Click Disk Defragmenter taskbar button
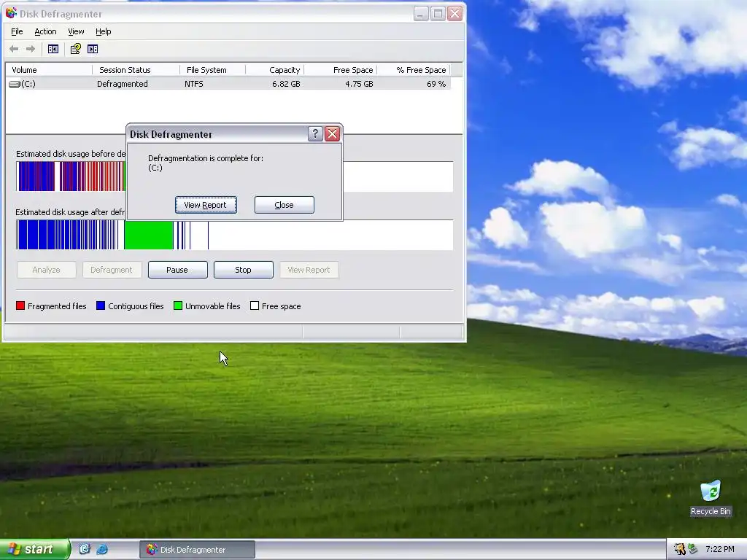The width and height of the screenshot is (747, 560). pos(197,550)
